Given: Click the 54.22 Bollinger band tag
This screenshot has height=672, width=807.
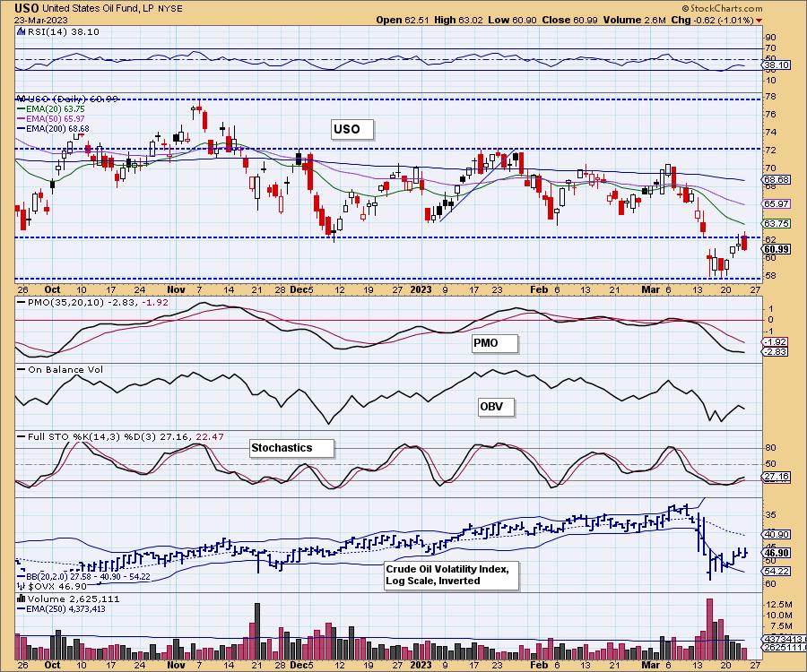Looking at the screenshot, I should [x=777, y=572].
